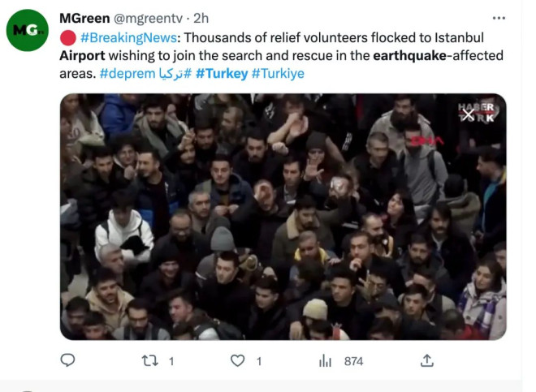
Task: Play the airport crowd video
Action: click(x=283, y=217)
